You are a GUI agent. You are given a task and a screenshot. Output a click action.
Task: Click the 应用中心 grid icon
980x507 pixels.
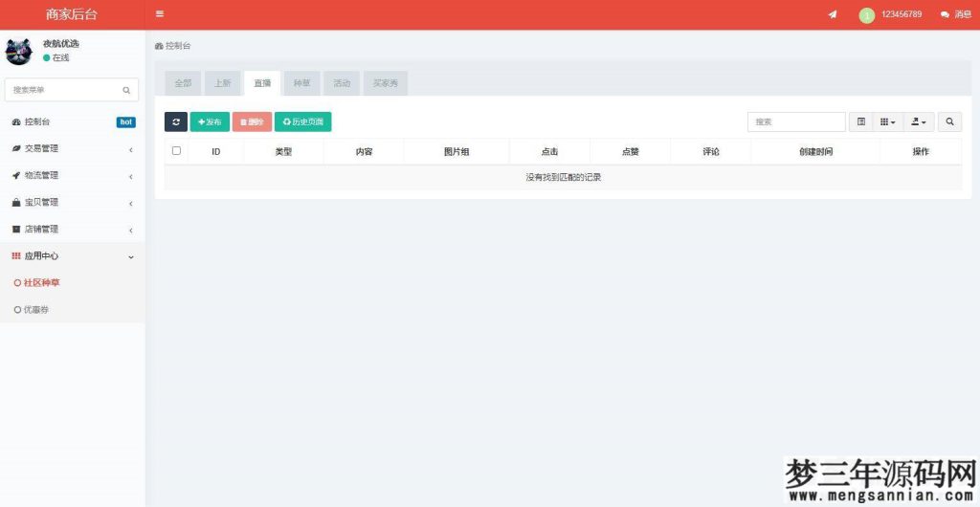[x=16, y=256]
